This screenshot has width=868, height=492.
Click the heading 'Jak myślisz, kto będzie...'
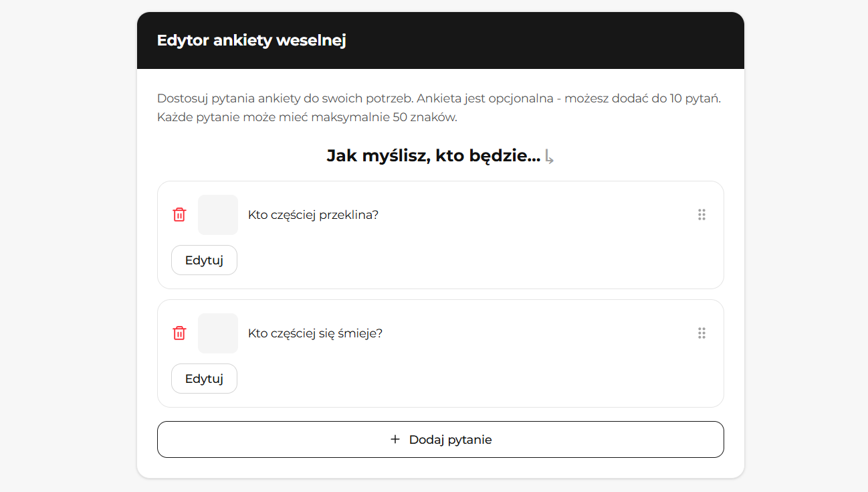[433, 157]
